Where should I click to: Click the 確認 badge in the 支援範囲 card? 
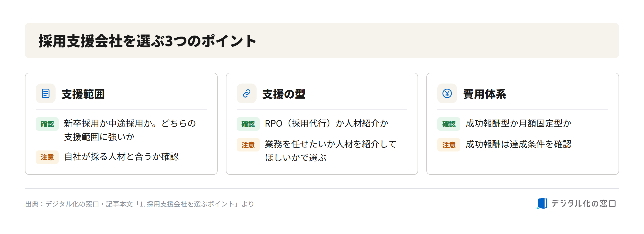pos(47,124)
